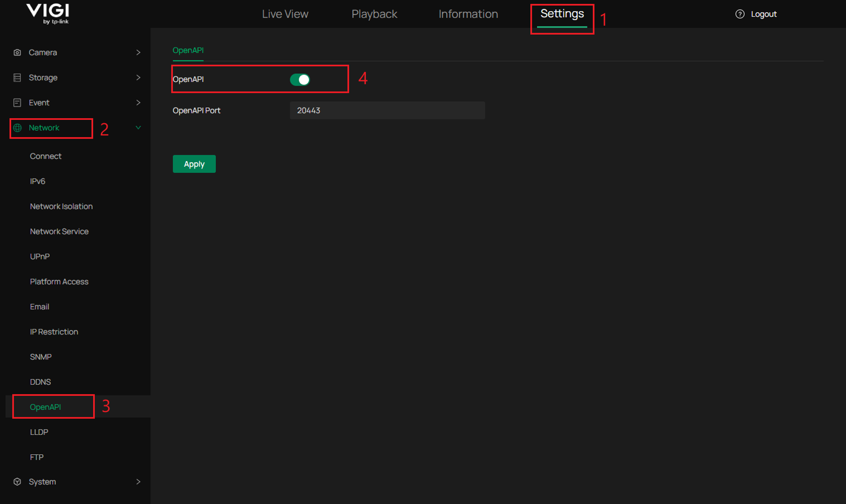846x504 pixels.
Task: Switch to the Playback tab
Action: (x=374, y=14)
